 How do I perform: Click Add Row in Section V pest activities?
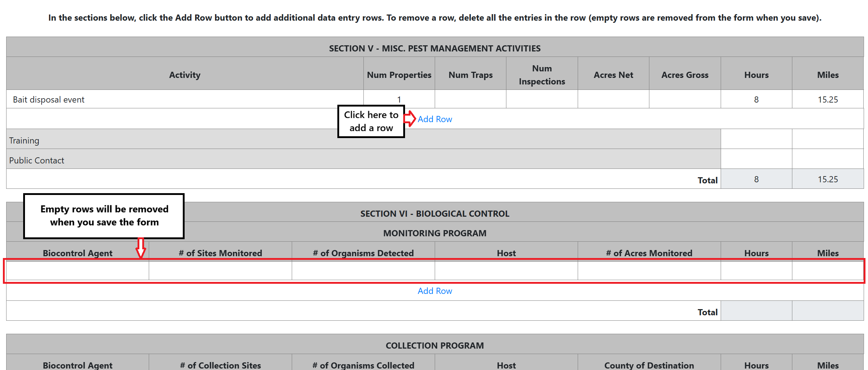click(x=434, y=119)
